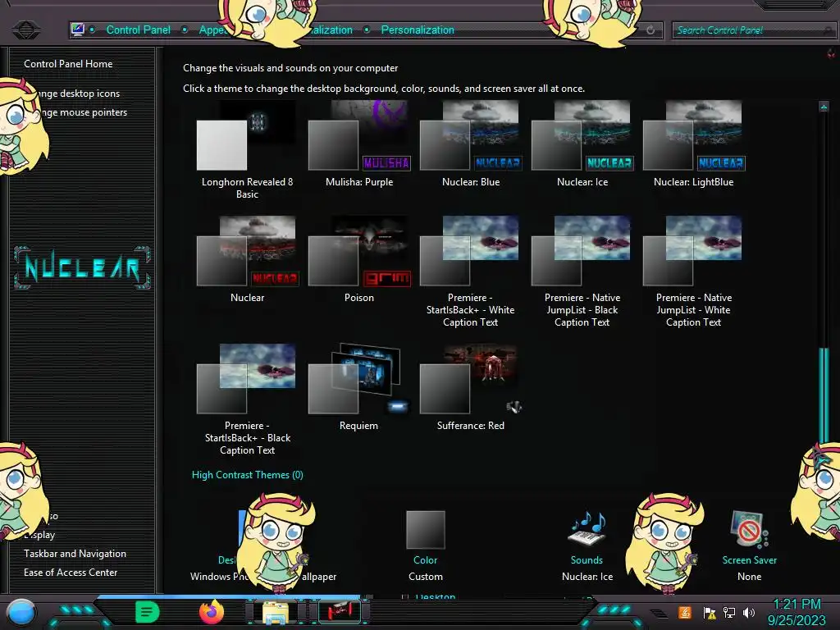Click the back navigation button
Screen dimensions: 840x630
tap(25, 30)
